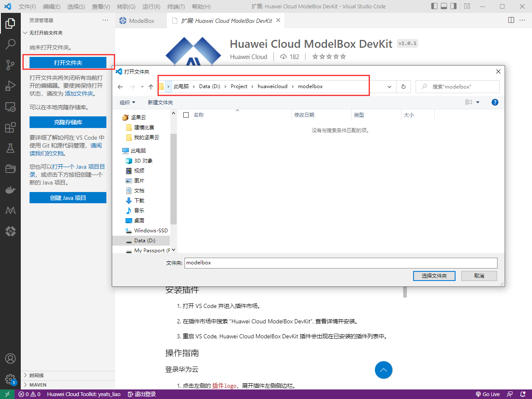Go up one folder level in dialog
Image resolution: width=532 pixels, height=399 pixels.
coord(151,86)
